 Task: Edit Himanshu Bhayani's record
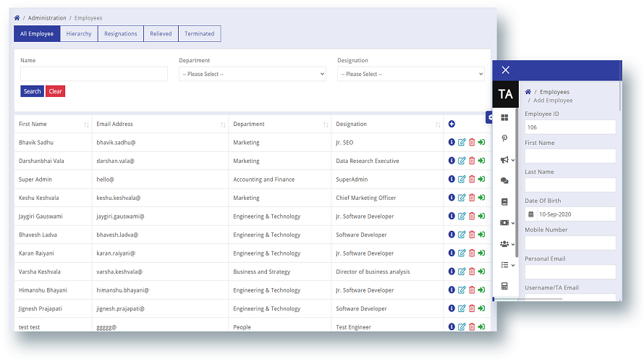[462, 290]
